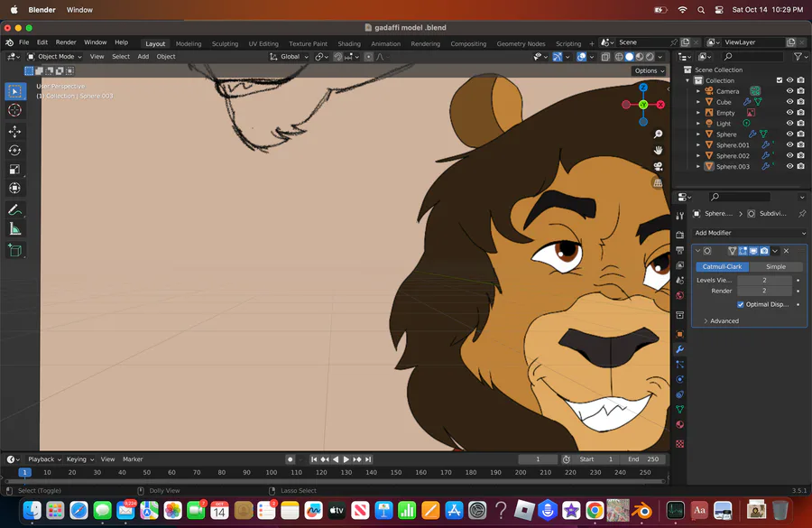
Task: Adjust the Levels Viewport field
Action: 764,280
